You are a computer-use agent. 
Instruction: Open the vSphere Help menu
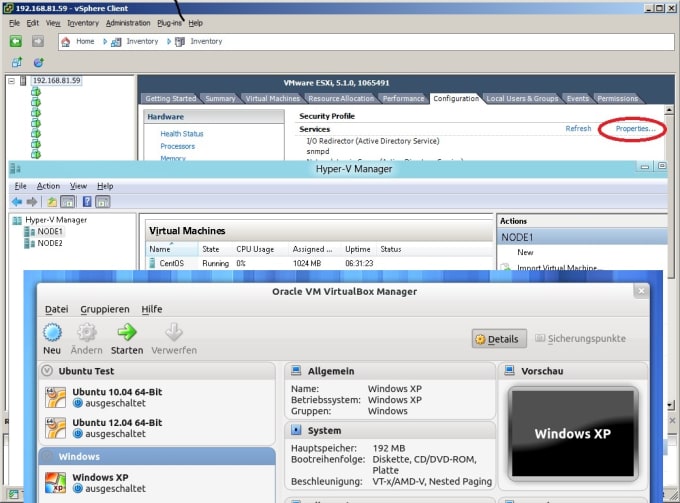[x=196, y=23]
